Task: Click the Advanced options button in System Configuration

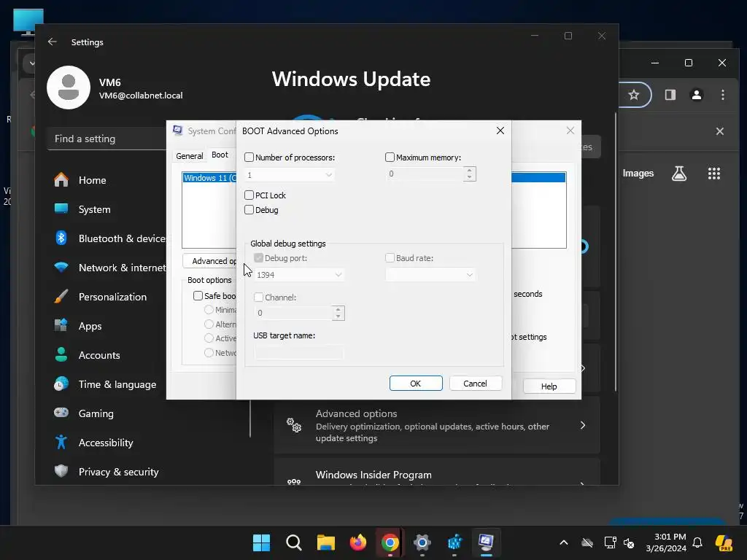Action: point(209,261)
